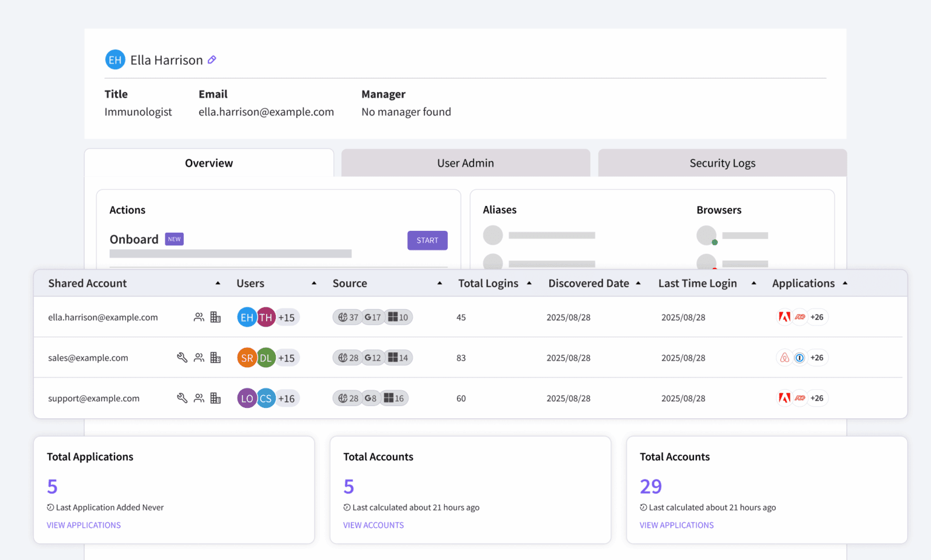Open the Shared Account column sort chevron
The height and width of the screenshot is (560, 931).
(218, 282)
